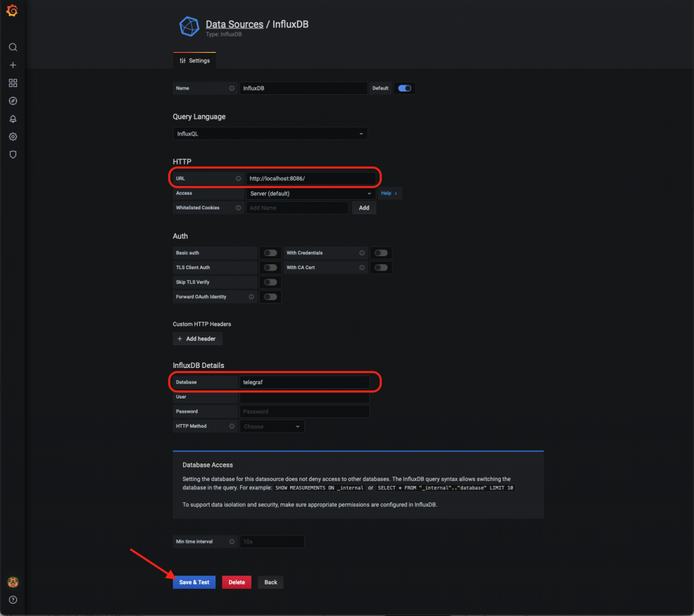694x616 pixels.
Task: Enable the With CA Cert toggle
Action: [x=381, y=267]
